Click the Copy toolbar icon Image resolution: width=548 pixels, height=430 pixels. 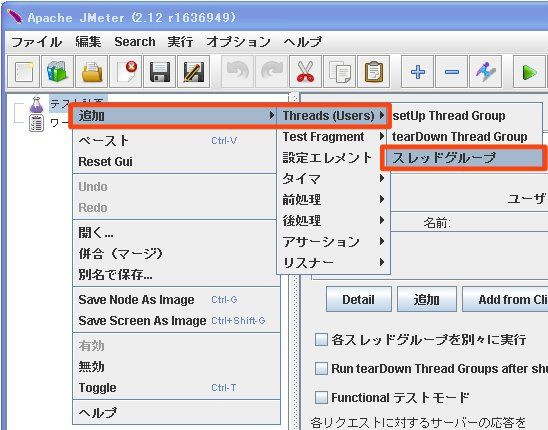340,72
